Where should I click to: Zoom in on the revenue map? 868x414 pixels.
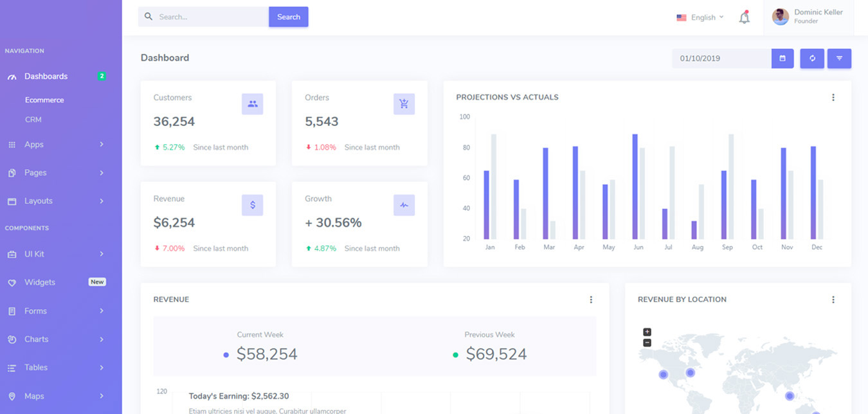point(647,332)
